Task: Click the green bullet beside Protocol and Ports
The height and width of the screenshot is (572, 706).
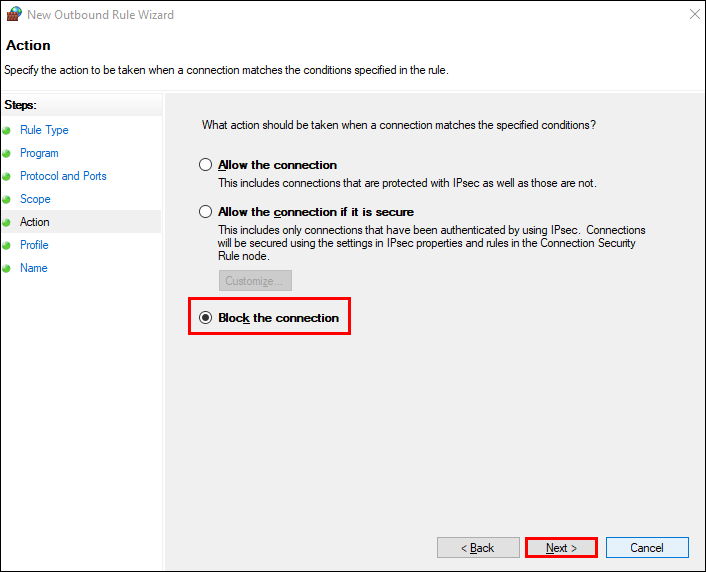Action: click(x=7, y=176)
